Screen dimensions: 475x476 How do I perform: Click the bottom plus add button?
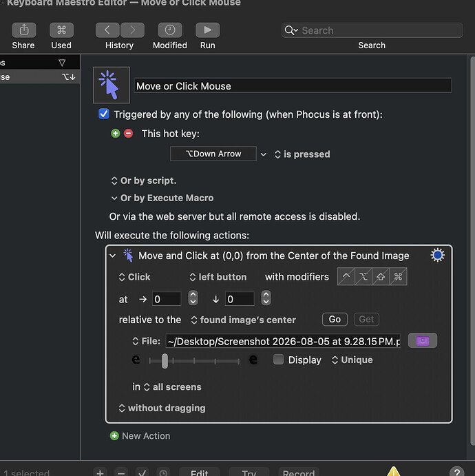coord(100,472)
